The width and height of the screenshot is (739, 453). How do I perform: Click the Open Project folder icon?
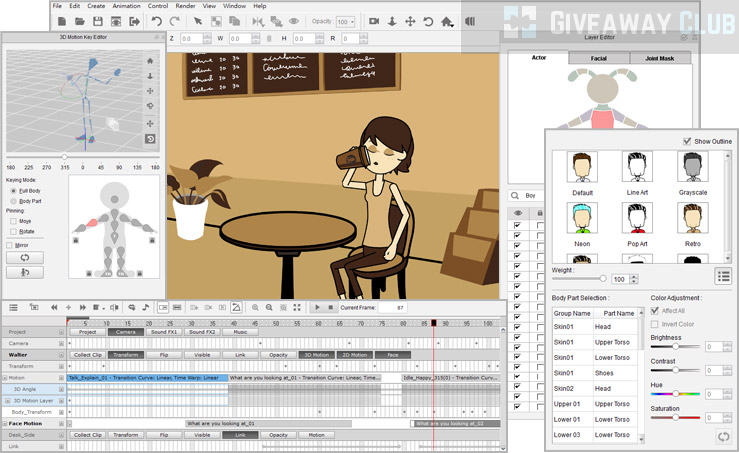point(80,22)
